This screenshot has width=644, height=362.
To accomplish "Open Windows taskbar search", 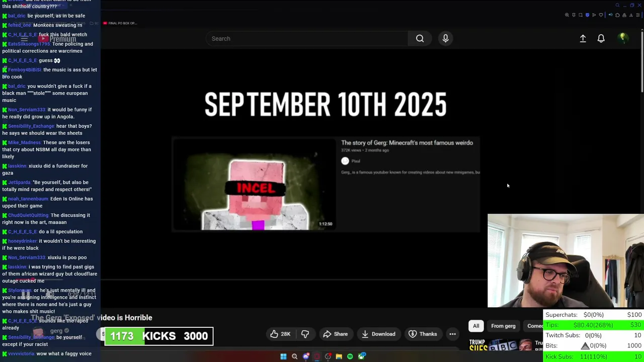I will (x=295, y=356).
